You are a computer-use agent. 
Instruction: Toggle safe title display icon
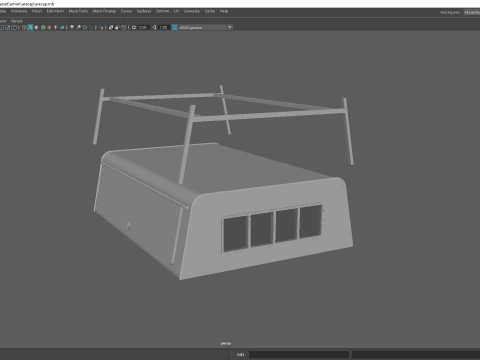pyautogui.click(x=14, y=27)
